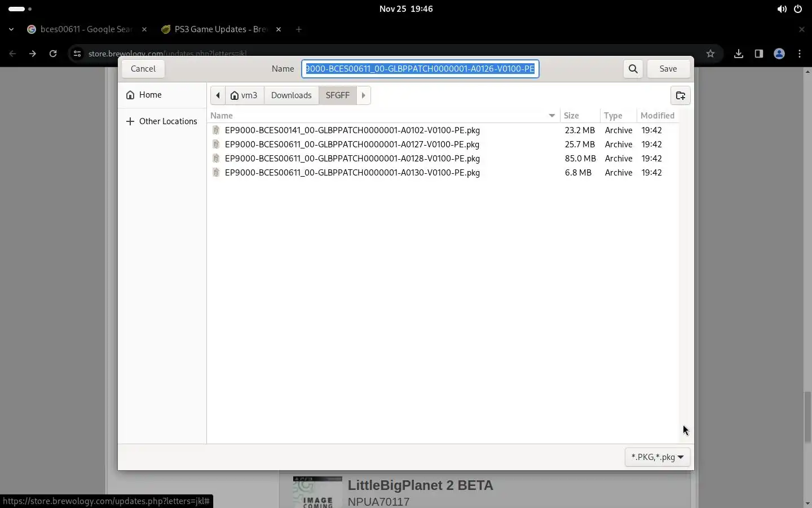Open the Chrome profile avatar

(779, 54)
